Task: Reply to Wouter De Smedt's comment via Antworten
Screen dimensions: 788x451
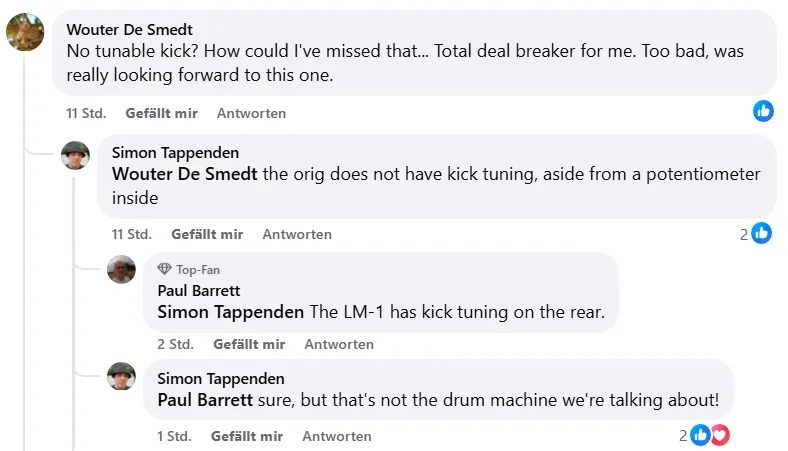Action: [251, 113]
